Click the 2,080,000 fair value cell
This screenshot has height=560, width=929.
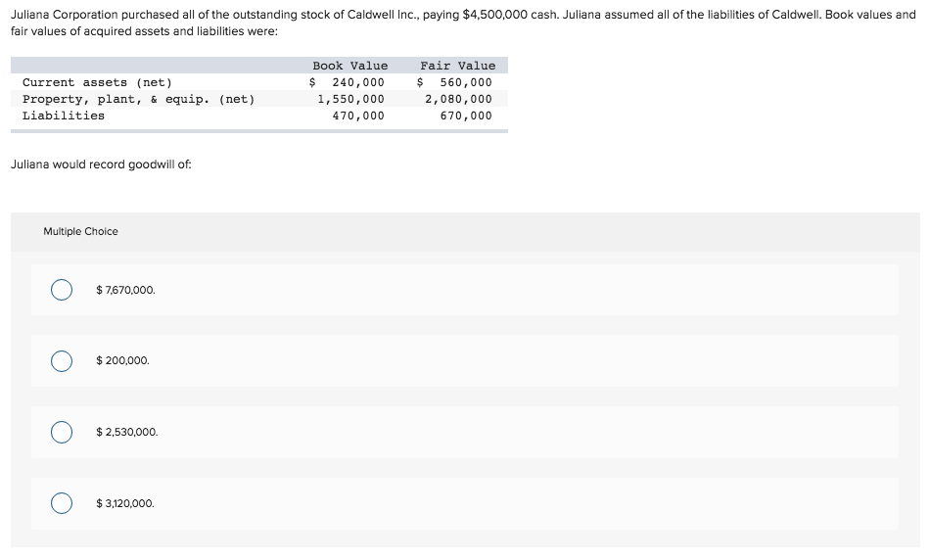[458, 99]
